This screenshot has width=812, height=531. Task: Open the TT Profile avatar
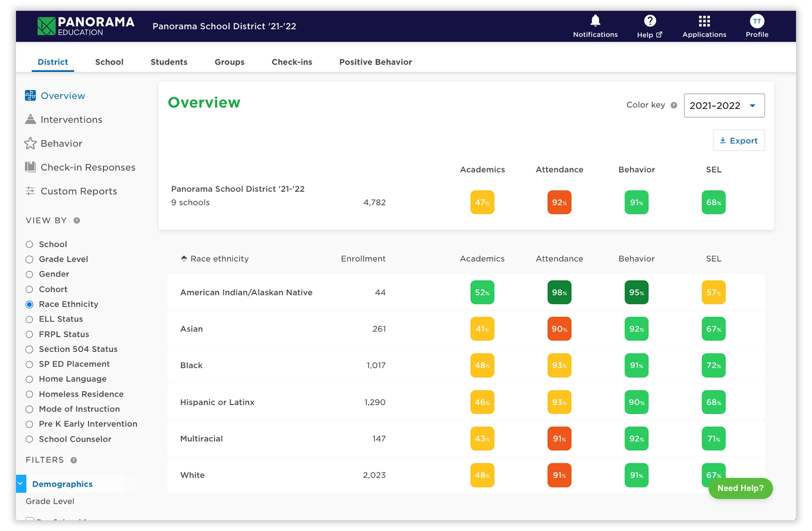point(757,21)
